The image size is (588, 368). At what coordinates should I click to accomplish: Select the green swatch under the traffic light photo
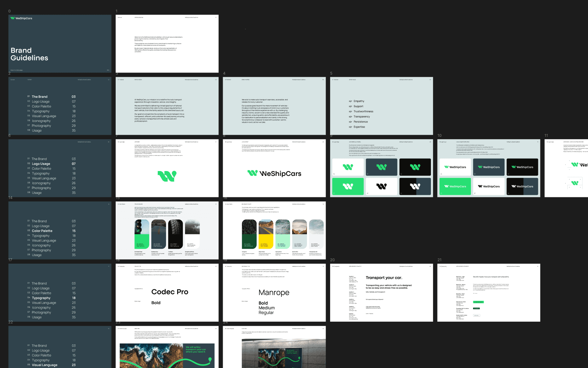tap(142, 242)
